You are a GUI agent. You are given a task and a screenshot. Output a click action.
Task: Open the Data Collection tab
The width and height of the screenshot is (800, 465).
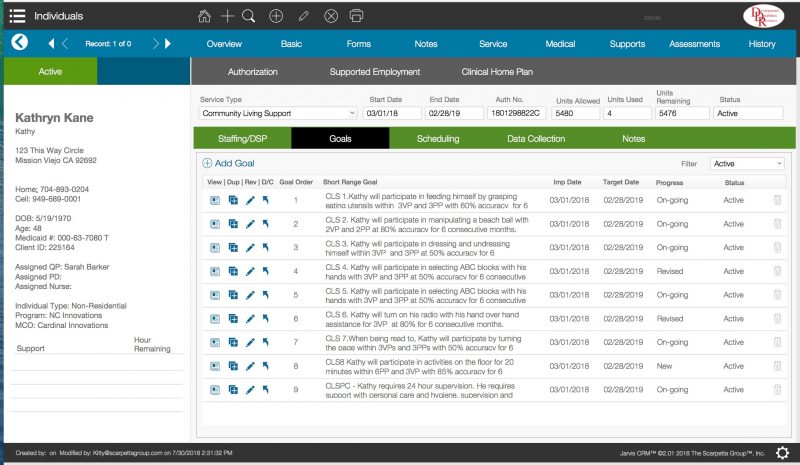coord(536,138)
